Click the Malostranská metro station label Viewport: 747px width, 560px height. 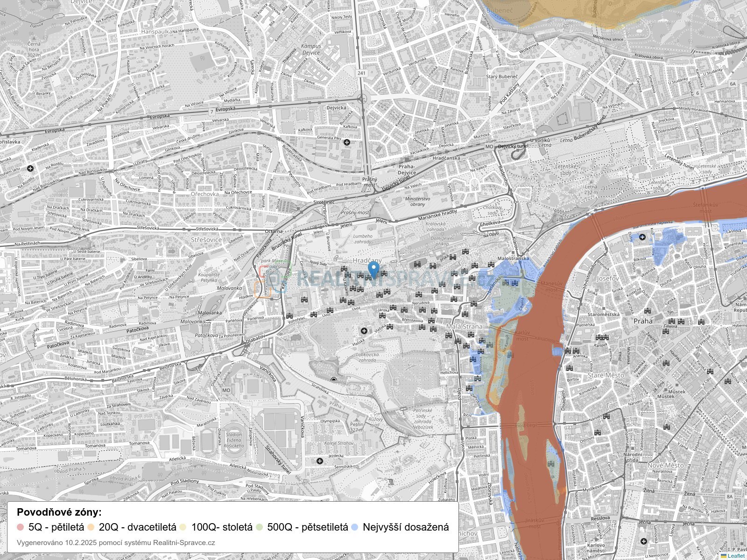tap(514, 258)
